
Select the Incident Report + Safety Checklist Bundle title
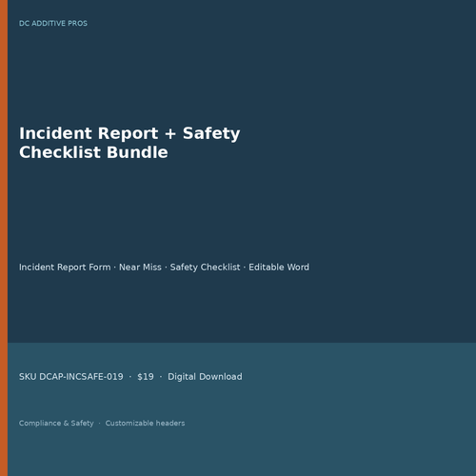click(129, 143)
